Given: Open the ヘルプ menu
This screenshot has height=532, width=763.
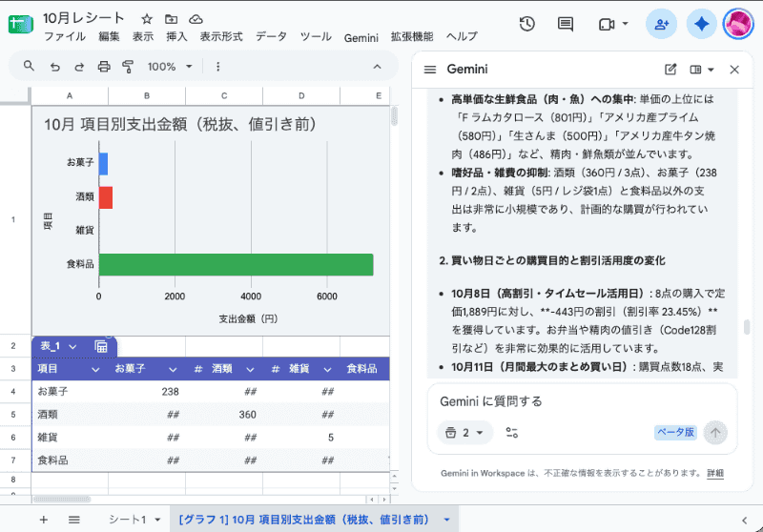Looking at the screenshot, I should pyautogui.click(x=462, y=36).
